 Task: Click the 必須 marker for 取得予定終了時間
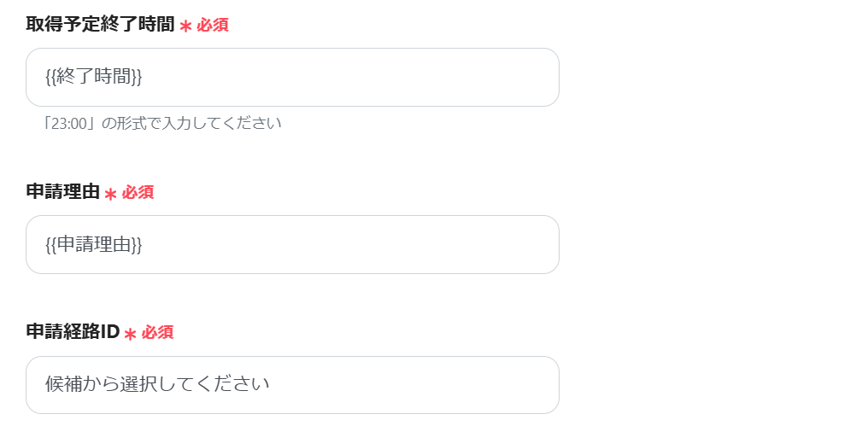click(x=213, y=26)
